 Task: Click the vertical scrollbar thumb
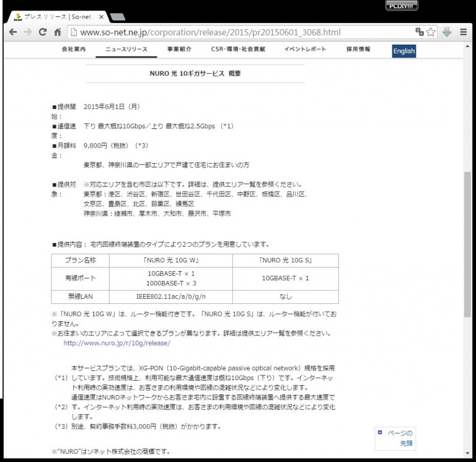click(x=467, y=244)
